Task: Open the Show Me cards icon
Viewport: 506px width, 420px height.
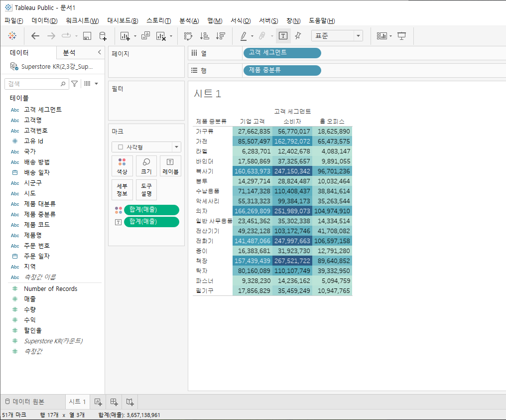Action: [382, 36]
